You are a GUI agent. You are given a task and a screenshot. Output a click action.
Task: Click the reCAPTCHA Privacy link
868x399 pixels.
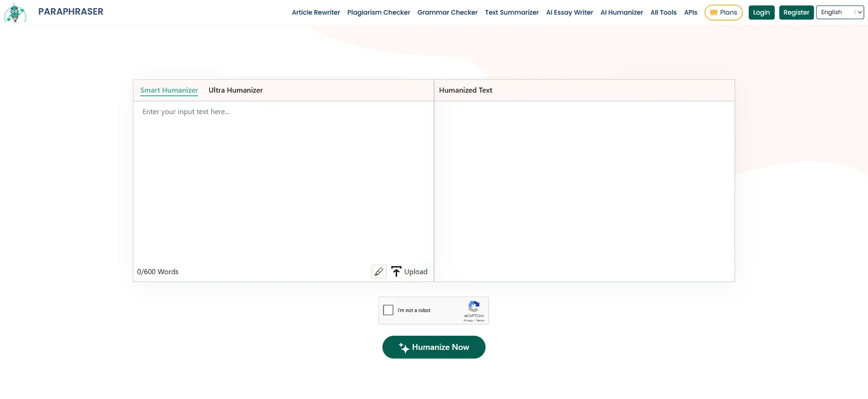[468, 321]
